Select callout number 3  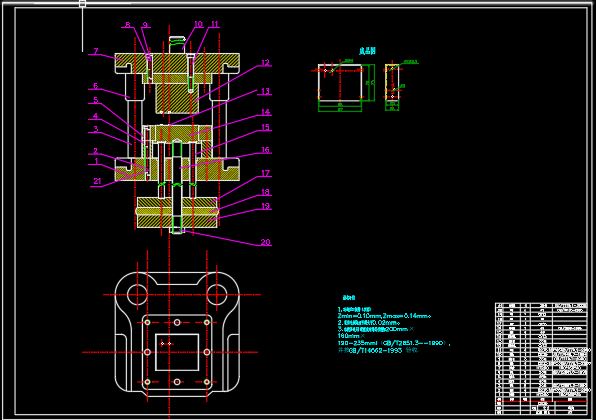96,129
